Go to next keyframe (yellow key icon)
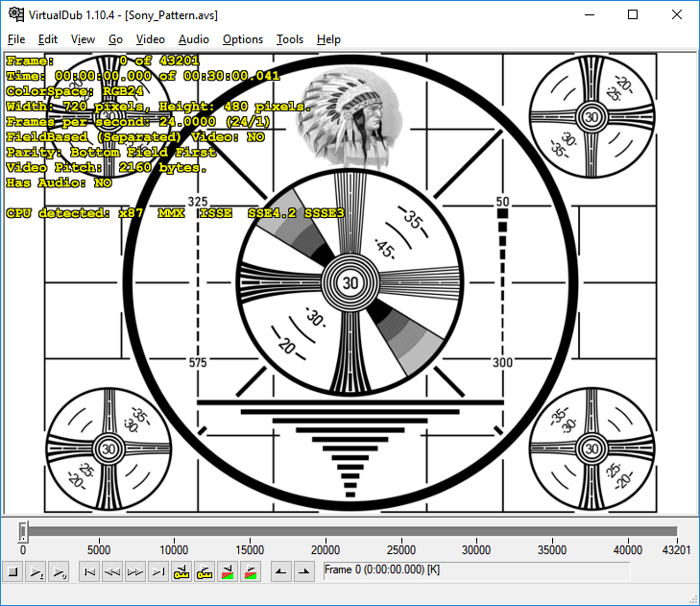This screenshot has width=700, height=606. [x=204, y=571]
